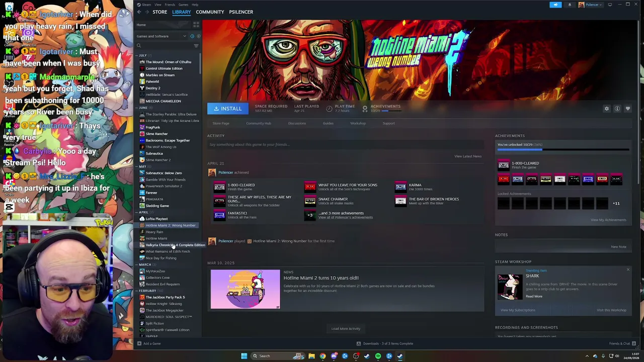Open the Store Page link

pyautogui.click(x=221, y=123)
